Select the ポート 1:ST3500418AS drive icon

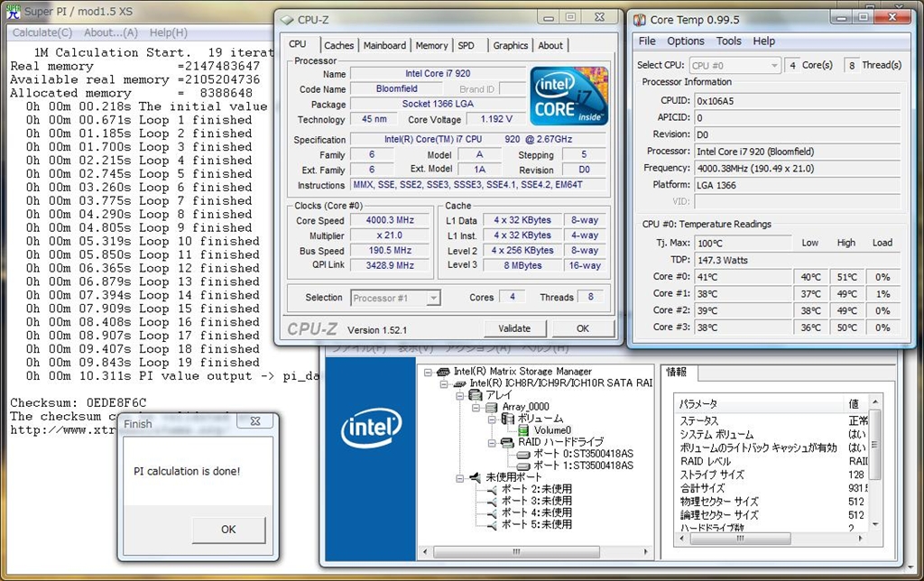523,466
